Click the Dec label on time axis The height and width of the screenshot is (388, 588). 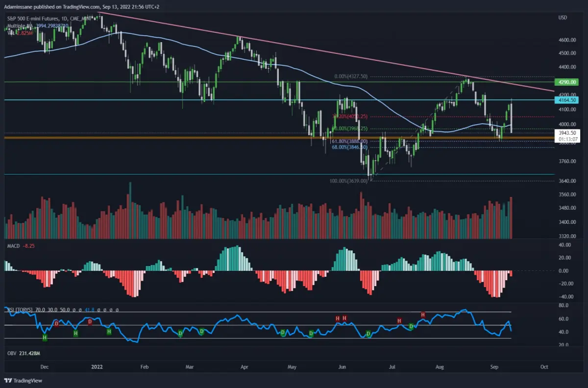click(x=44, y=366)
